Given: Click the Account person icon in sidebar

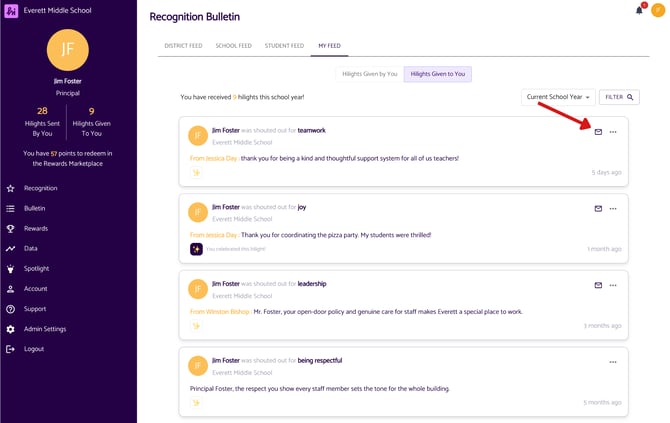Looking at the screenshot, I should click(11, 289).
